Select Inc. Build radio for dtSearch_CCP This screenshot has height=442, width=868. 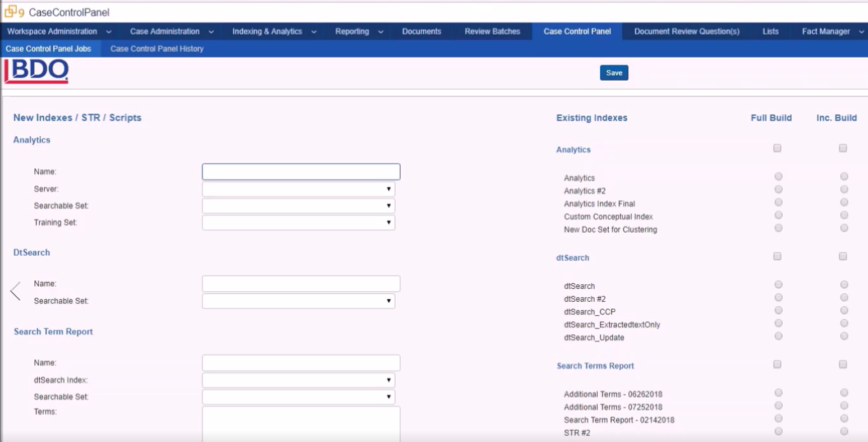tap(844, 311)
